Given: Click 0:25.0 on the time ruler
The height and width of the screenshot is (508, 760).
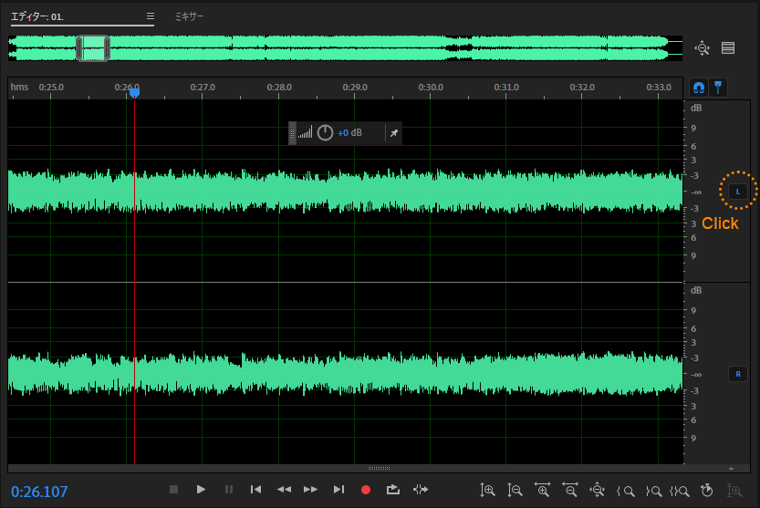Looking at the screenshot, I should [51, 87].
